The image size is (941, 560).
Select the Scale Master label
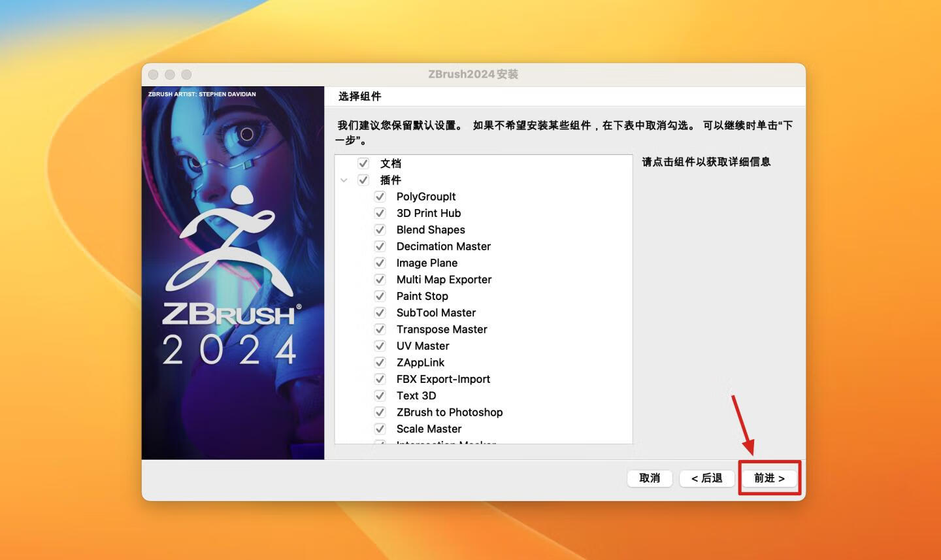coord(429,429)
